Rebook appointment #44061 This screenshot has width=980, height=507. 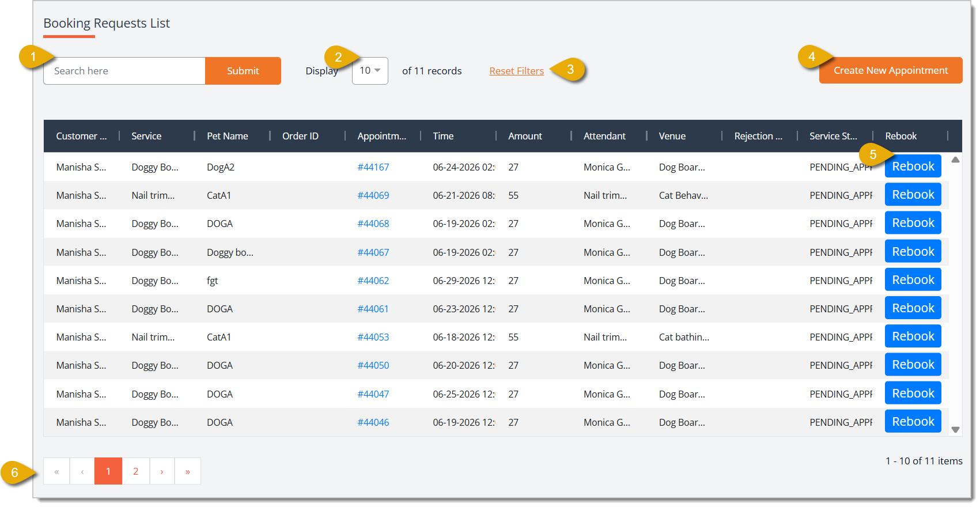point(913,308)
